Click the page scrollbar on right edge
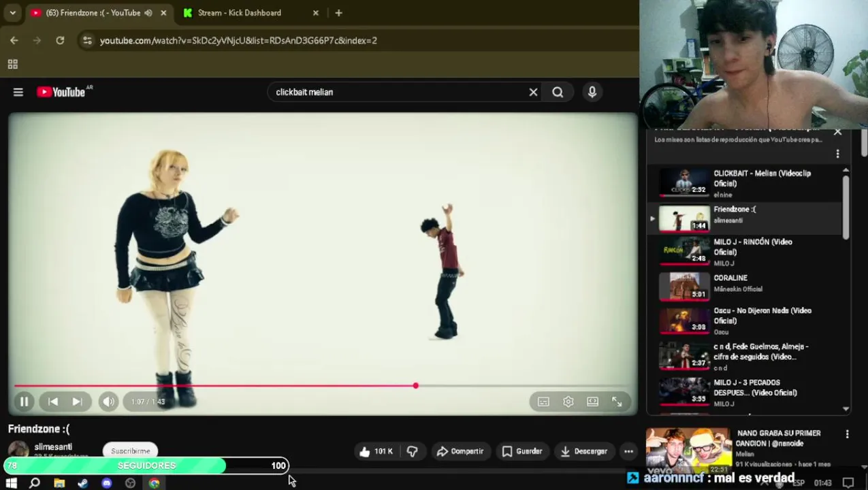The width and height of the screenshot is (868, 490). 864,143
